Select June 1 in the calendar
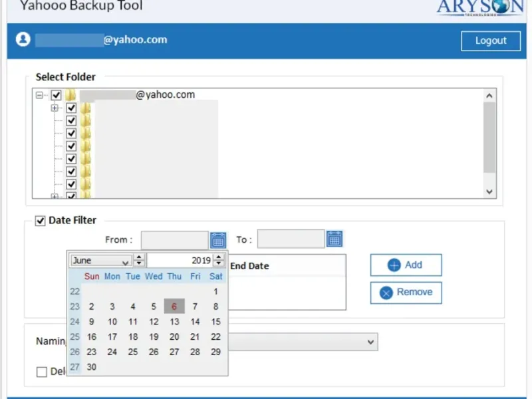Viewport: 532px width, 399px height. click(x=215, y=291)
